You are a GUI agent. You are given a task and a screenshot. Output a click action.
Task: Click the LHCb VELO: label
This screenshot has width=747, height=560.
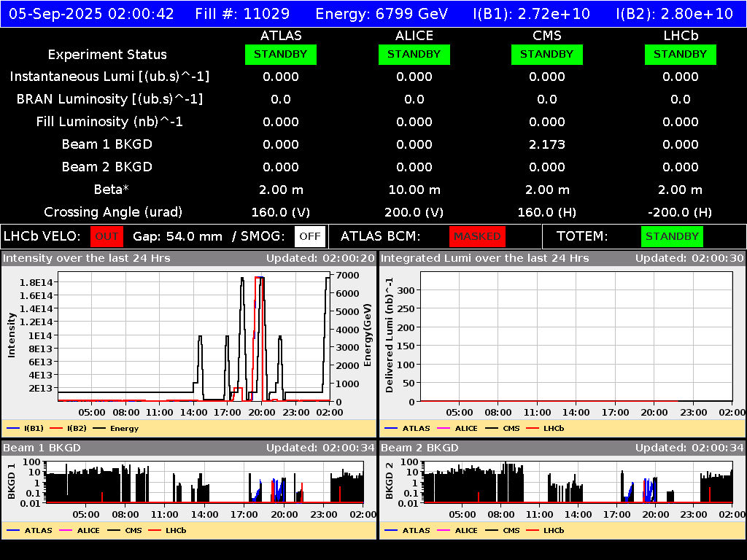42,236
